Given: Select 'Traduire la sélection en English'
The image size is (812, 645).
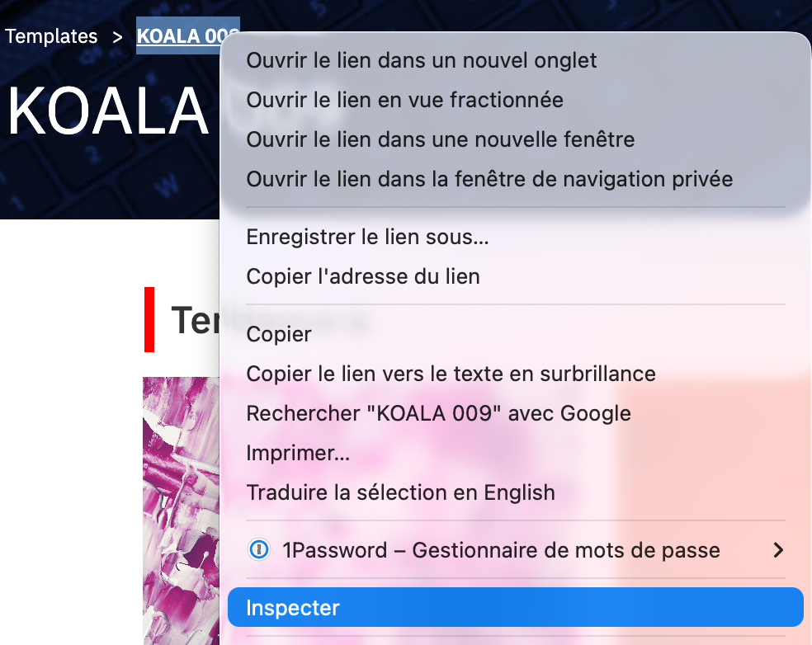Looking at the screenshot, I should pos(400,493).
